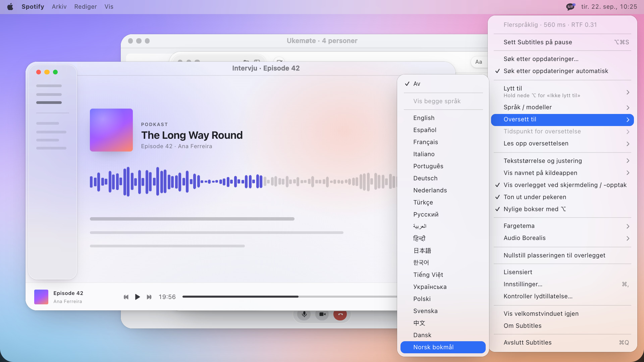Click Søk etter oppdateringer…
The image size is (644, 362).
[562, 59]
